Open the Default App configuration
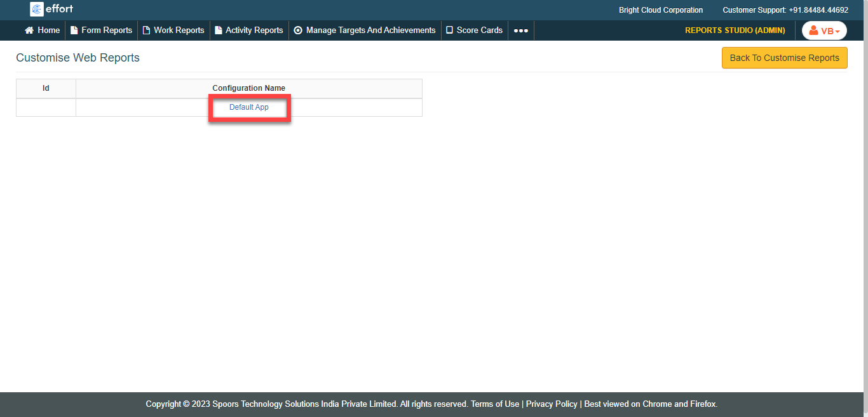The height and width of the screenshot is (417, 868). 249,107
